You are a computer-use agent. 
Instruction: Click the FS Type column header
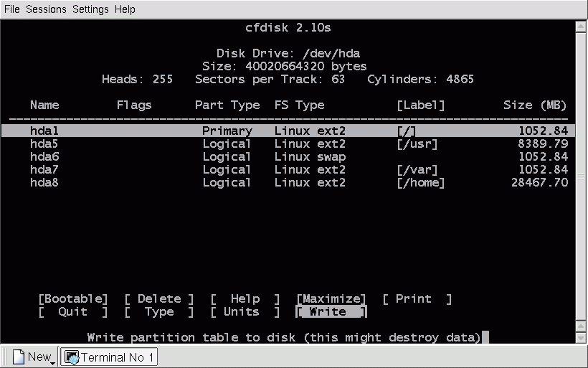coord(299,105)
